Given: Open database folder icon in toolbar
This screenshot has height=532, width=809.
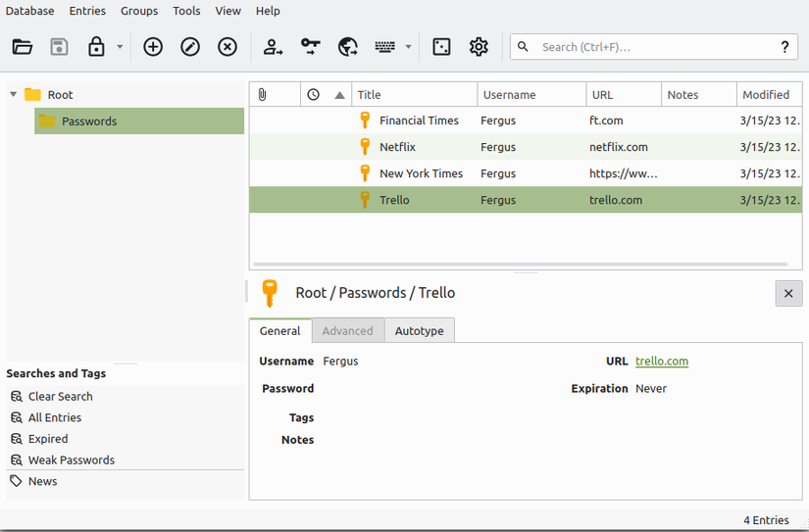Looking at the screenshot, I should (23, 47).
